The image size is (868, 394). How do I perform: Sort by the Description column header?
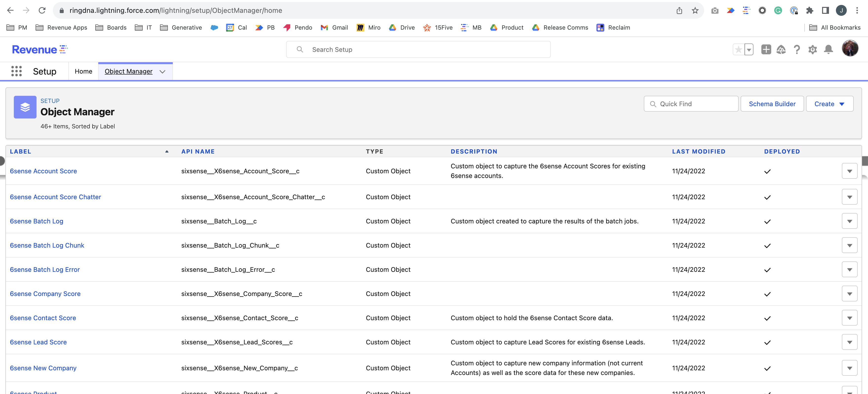click(474, 152)
